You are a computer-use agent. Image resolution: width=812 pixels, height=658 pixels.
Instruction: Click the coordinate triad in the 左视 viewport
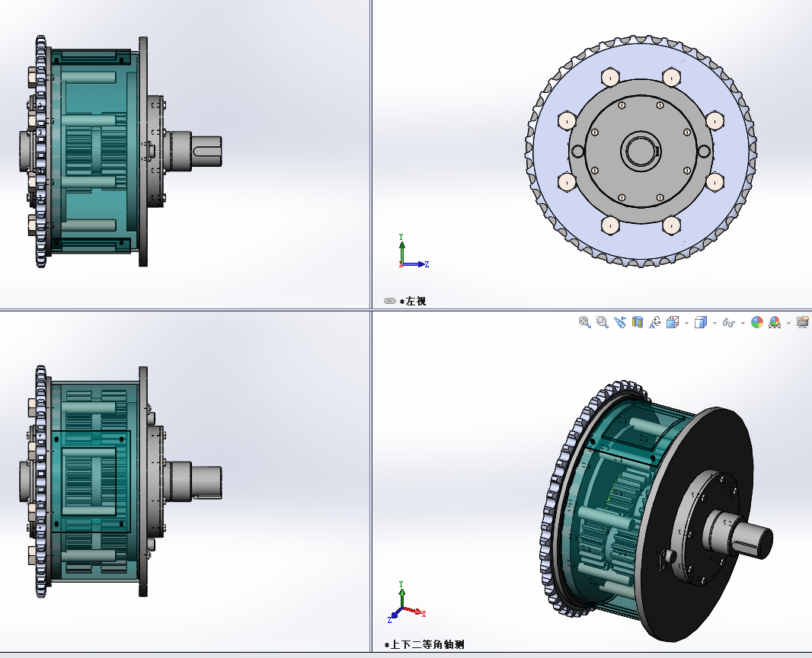tap(413, 251)
